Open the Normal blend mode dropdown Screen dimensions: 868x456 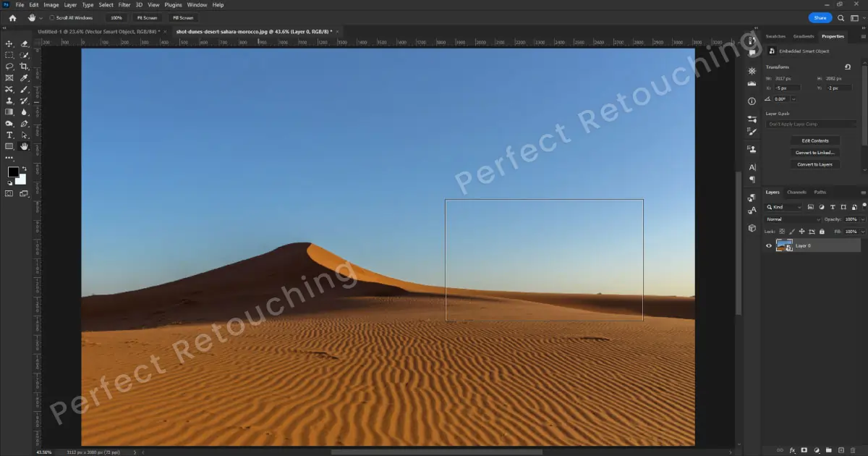coord(793,219)
